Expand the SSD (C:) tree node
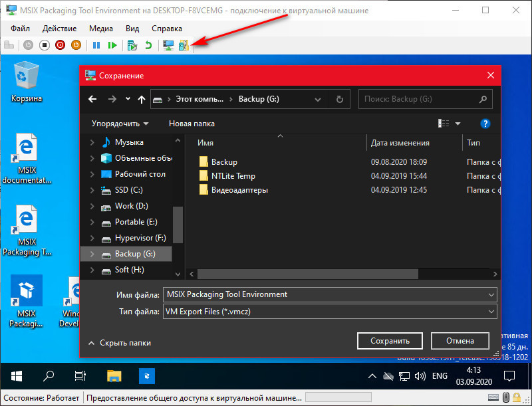 click(92, 190)
